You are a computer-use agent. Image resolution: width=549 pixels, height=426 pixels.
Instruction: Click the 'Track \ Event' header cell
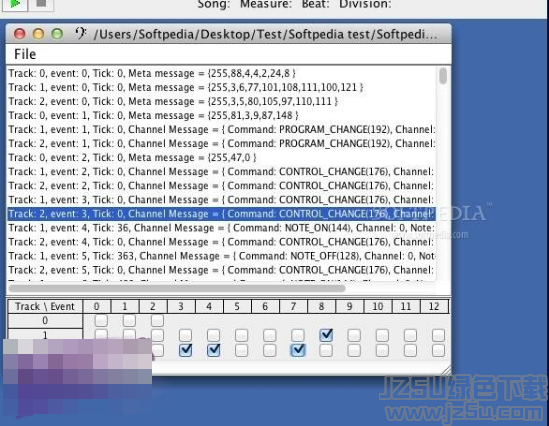[45, 306]
